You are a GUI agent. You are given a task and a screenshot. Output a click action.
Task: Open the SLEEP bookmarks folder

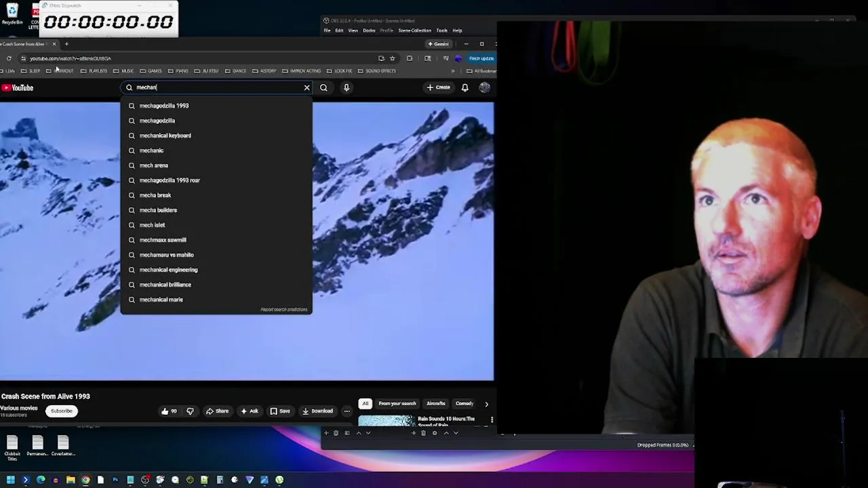tap(31, 70)
